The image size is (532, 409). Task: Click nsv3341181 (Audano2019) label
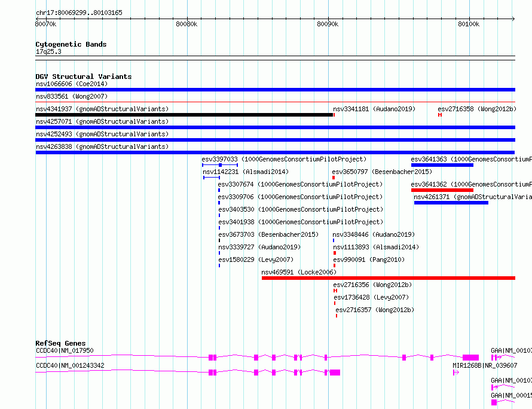click(x=374, y=109)
